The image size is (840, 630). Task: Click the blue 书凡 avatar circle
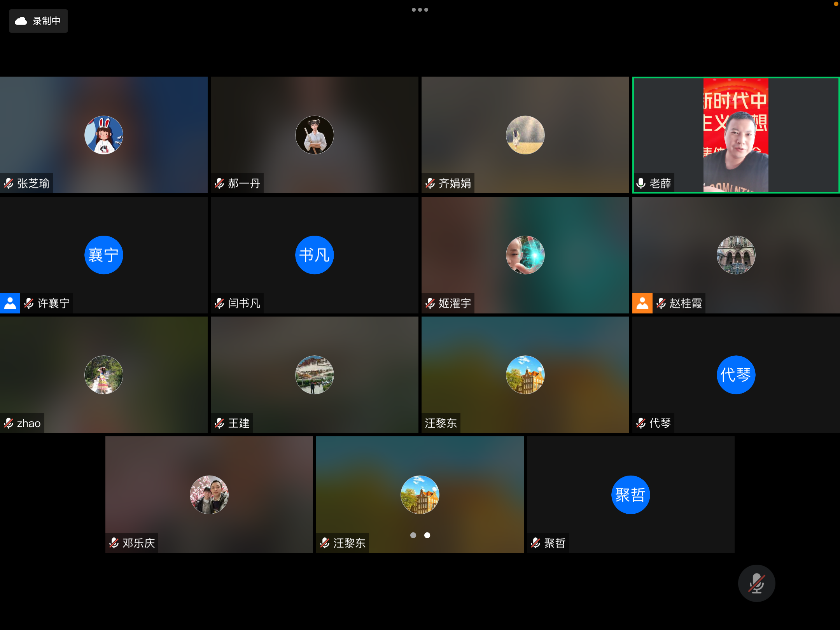point(314,255)
